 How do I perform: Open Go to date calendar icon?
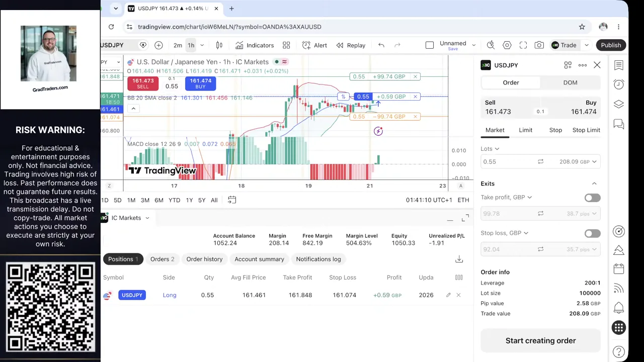coord(232,200)
